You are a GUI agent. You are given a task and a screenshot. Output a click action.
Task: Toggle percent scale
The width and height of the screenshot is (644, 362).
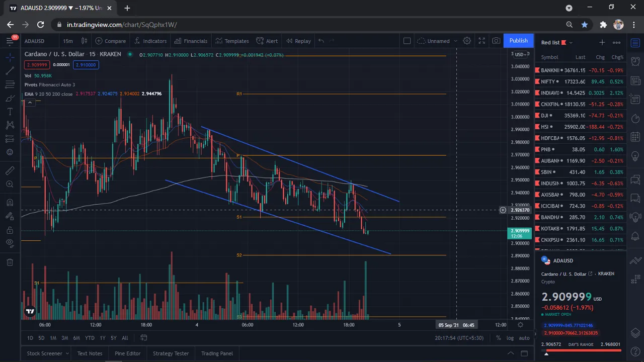[x=499, y=338]
